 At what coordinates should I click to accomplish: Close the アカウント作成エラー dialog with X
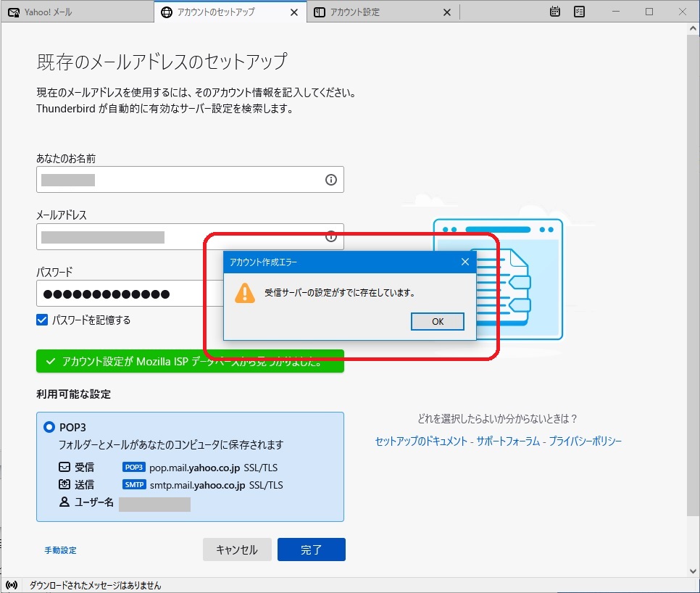465,262
